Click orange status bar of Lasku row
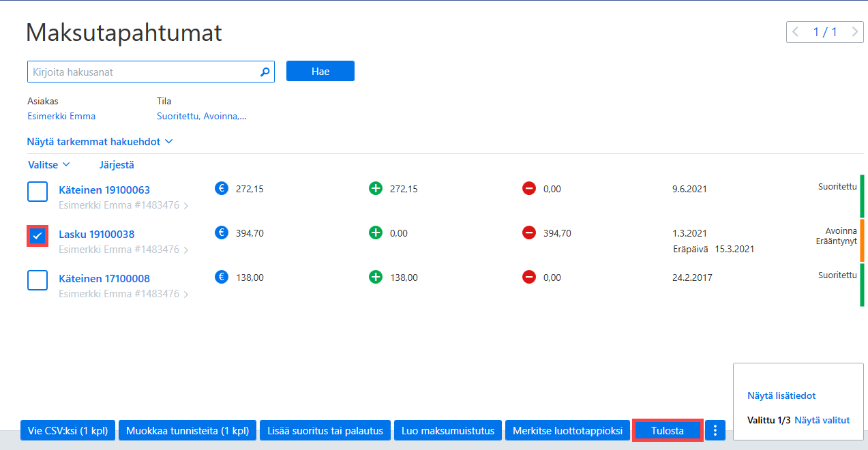The height and width of the screenshot is (450, 868). click(863, 241)
